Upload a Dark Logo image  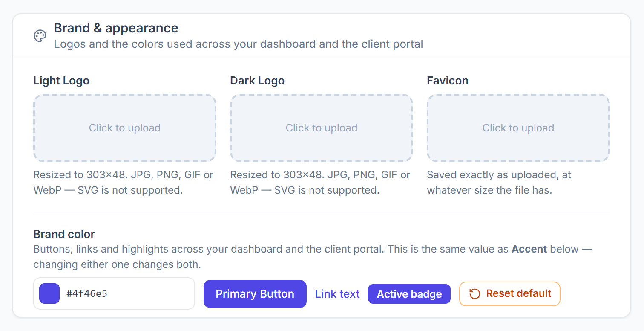coord(322,128)
